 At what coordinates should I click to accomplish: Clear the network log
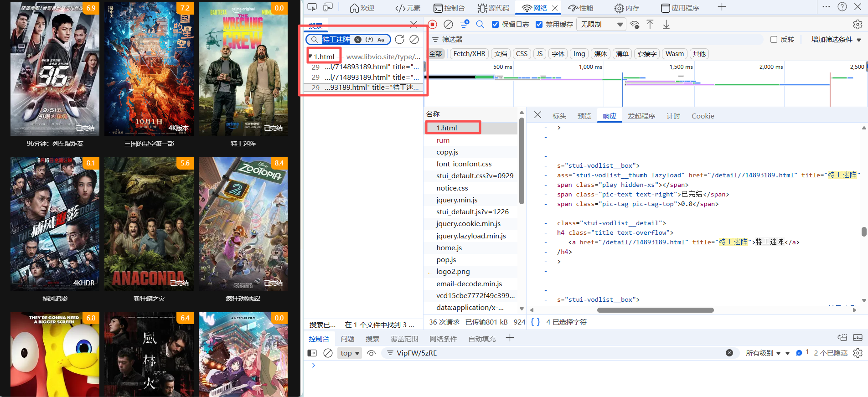click(449, 25)
